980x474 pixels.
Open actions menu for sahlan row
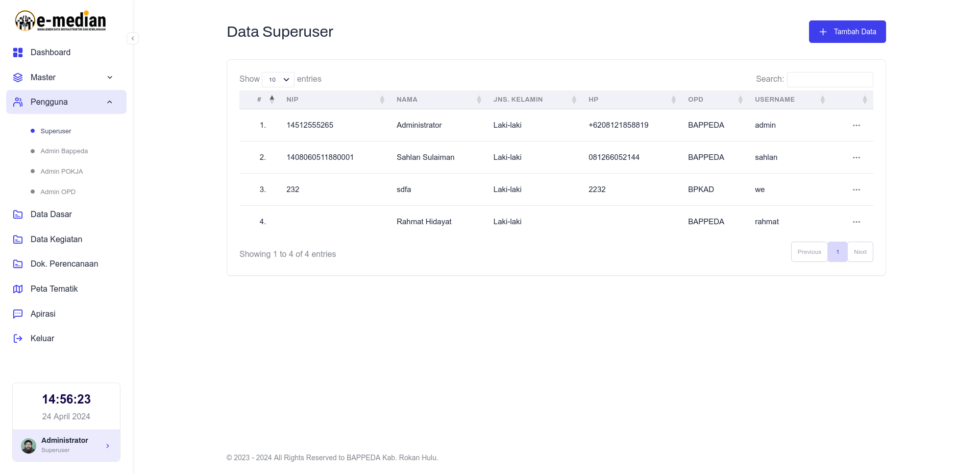(x=856, y=158)
